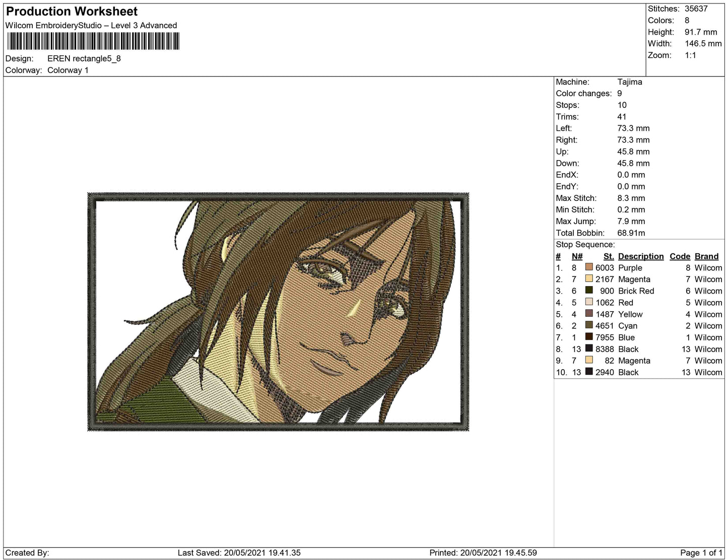Click the Stop Sequence label
This screenshot has height=560, width=728.
[x=585, y=245]
